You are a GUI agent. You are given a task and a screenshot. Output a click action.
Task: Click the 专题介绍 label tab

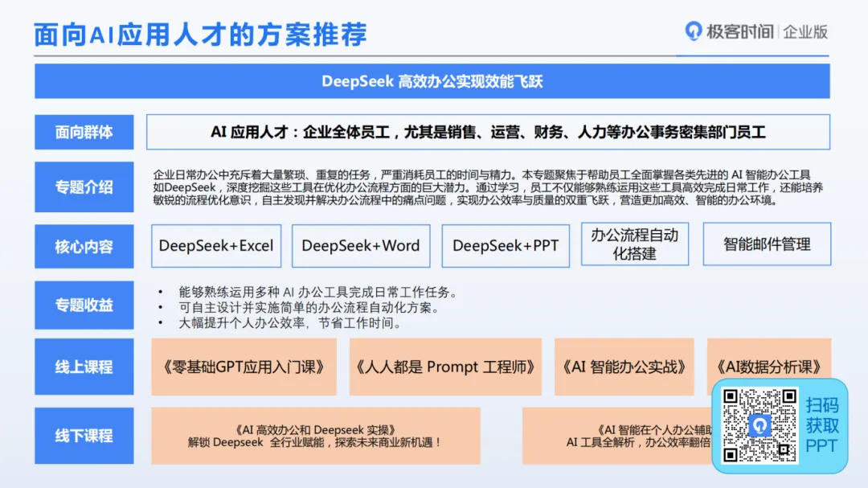pyautogui.click(x=84, y=187)
